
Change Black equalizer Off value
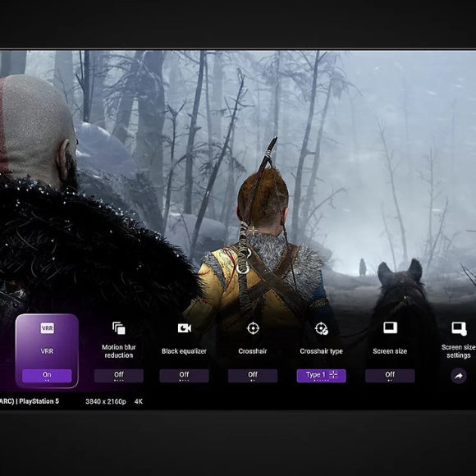pyautogui.click(x=185, y=376)
